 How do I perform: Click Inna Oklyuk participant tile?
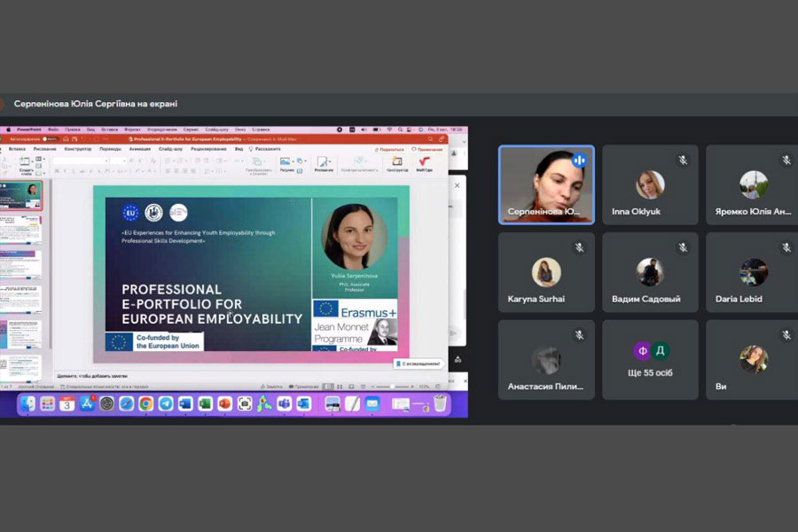coord(650,184)
